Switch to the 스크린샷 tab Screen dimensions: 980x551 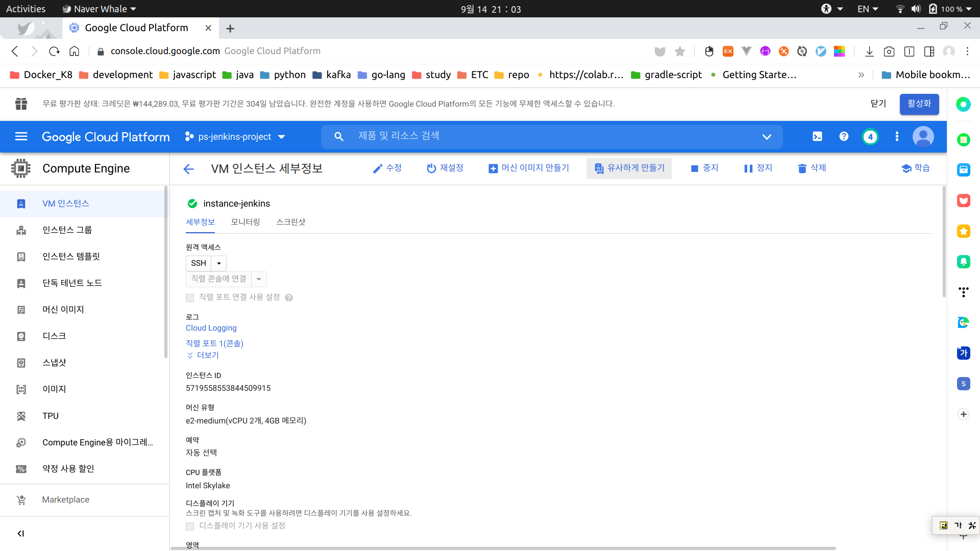[290, 222]
